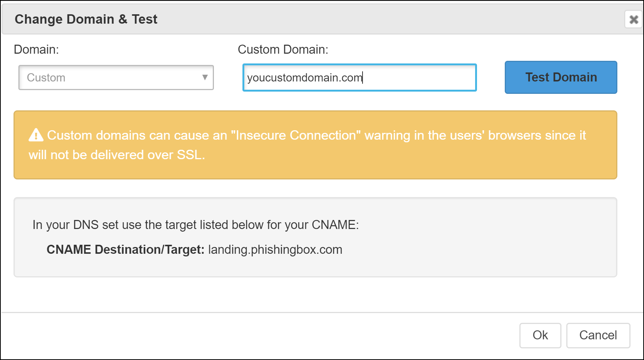644x360 pixels.
Task: Click the landing.phishingbox.com CNAME target
Action: tap(275, 250)
